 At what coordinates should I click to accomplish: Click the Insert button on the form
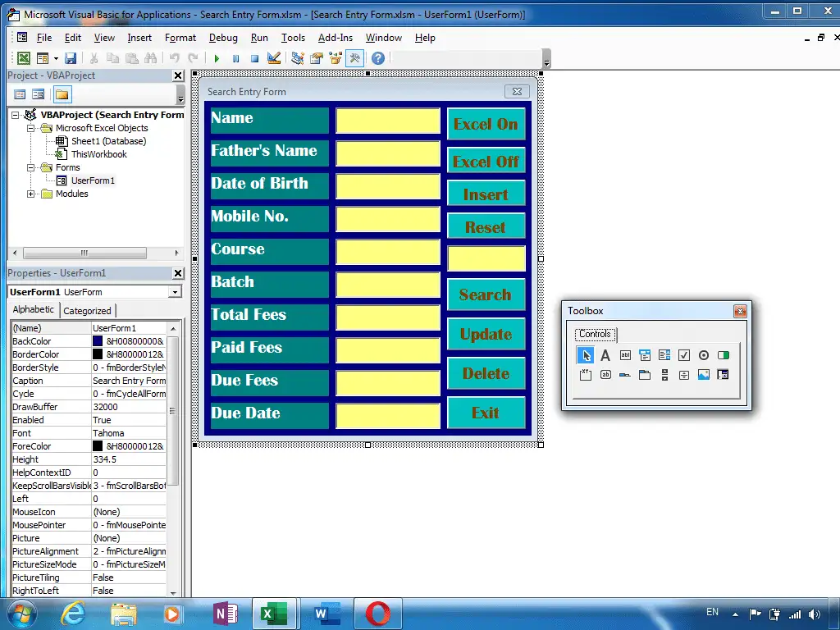(486, 194)
